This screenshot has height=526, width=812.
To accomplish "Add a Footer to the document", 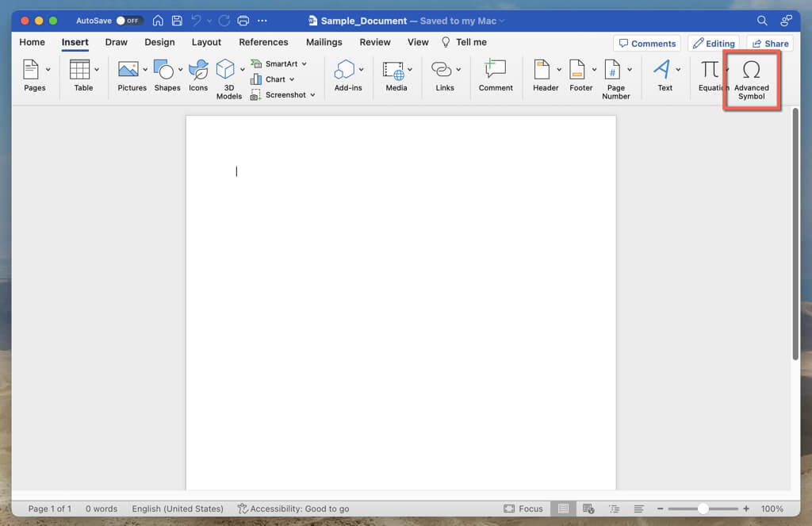I will click(x=580, y=75).
